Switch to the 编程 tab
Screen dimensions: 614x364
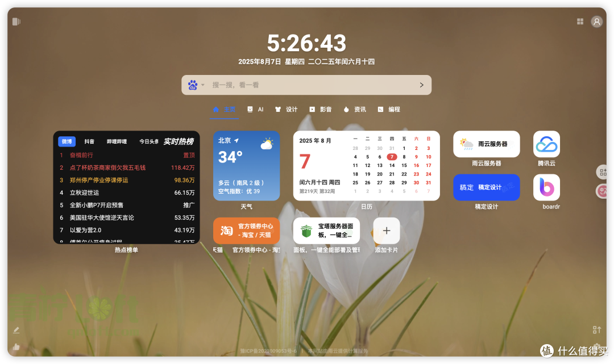[x=389, y=110]
